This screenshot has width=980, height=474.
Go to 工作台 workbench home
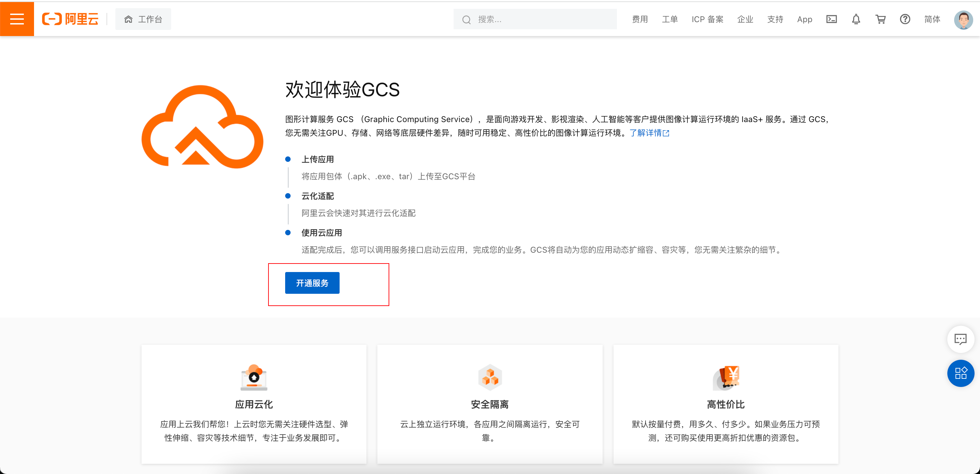click(143, 19)
